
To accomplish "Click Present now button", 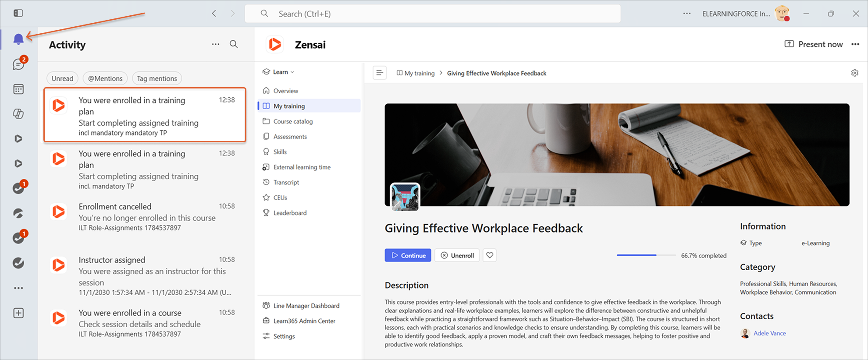I will point(813,44).
